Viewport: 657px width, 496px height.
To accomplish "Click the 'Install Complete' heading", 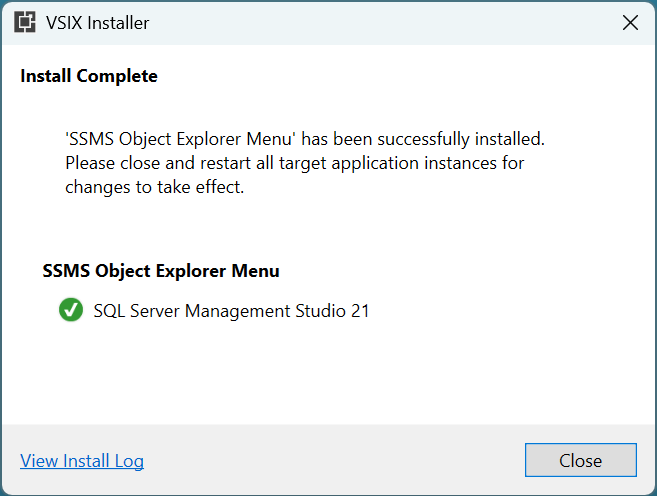I will point(89,76).
